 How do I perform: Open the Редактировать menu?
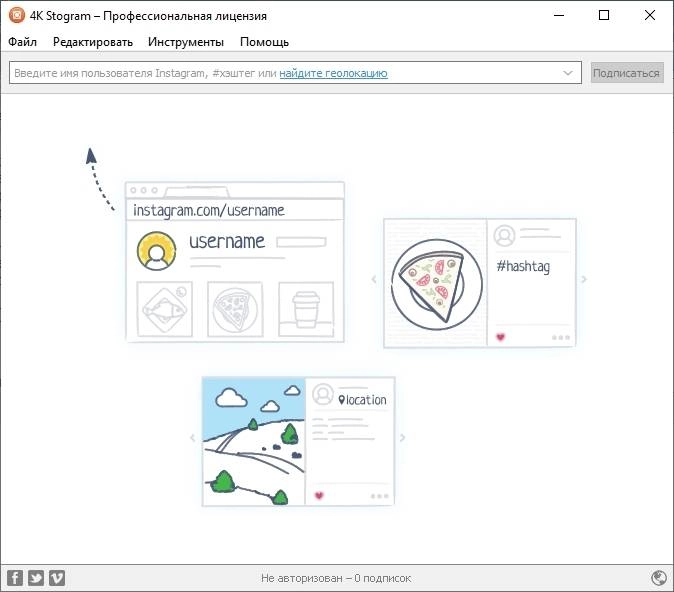tap(92, 42)
